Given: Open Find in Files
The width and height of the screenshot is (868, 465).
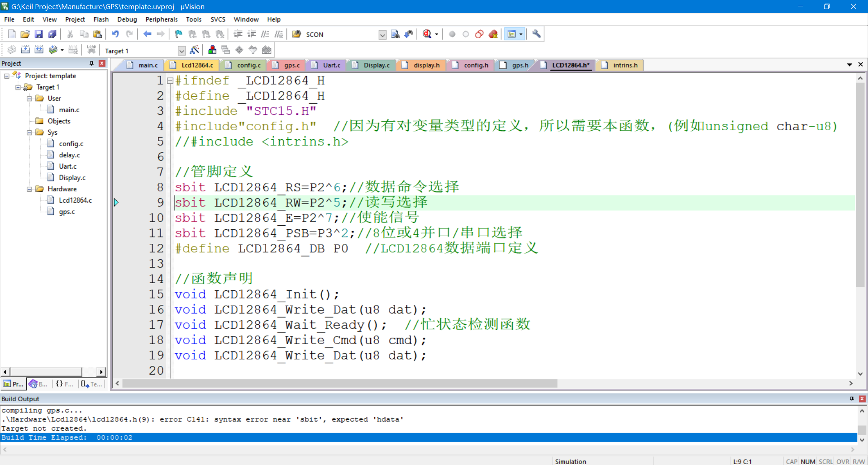Looking at the screenshot, I should tap(297, 34).
